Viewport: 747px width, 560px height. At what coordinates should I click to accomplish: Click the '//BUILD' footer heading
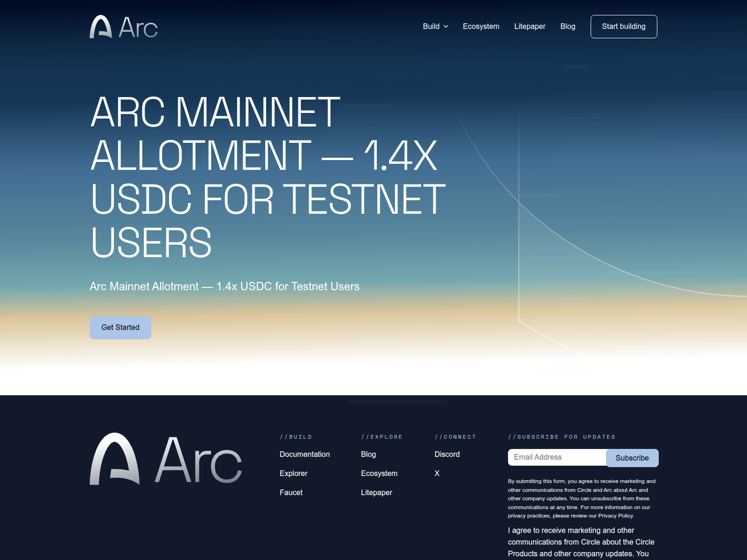click(296, 437)
